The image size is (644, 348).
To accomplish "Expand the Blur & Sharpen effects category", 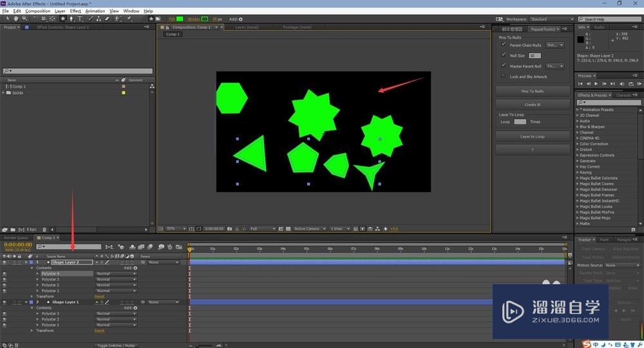I will (x=578, y=127).
